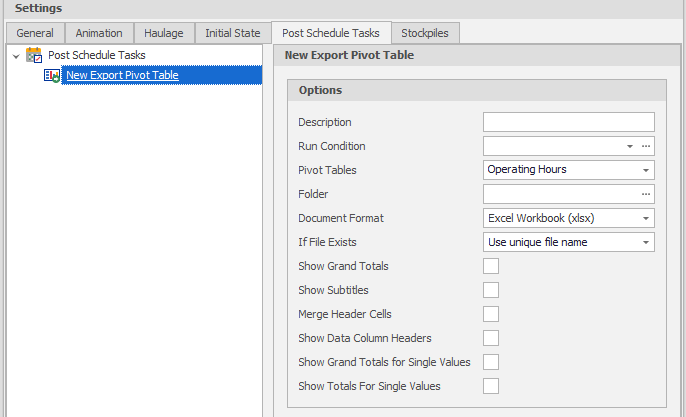Switch to the Animation tab
This screenshot has height=417, width=686.
[99, 33]
